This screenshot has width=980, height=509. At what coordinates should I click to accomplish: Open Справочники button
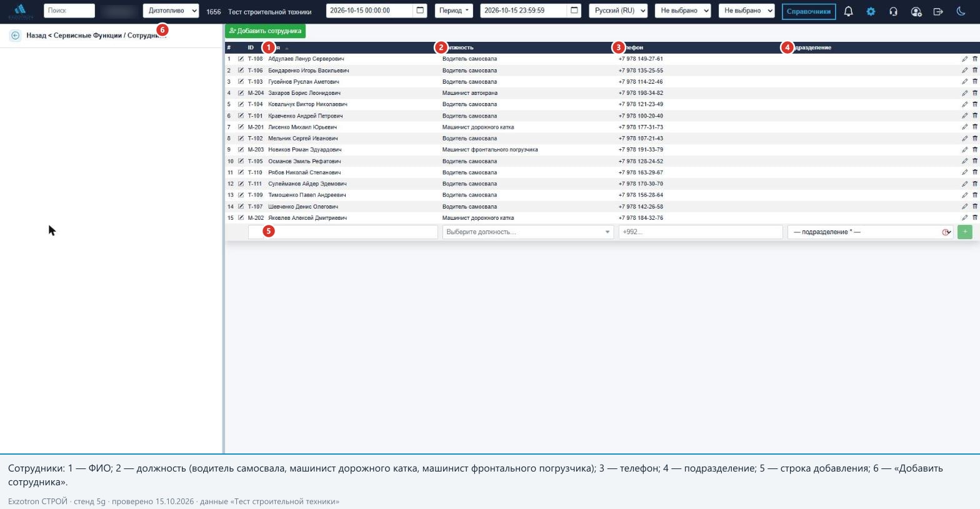coord(809,11)
